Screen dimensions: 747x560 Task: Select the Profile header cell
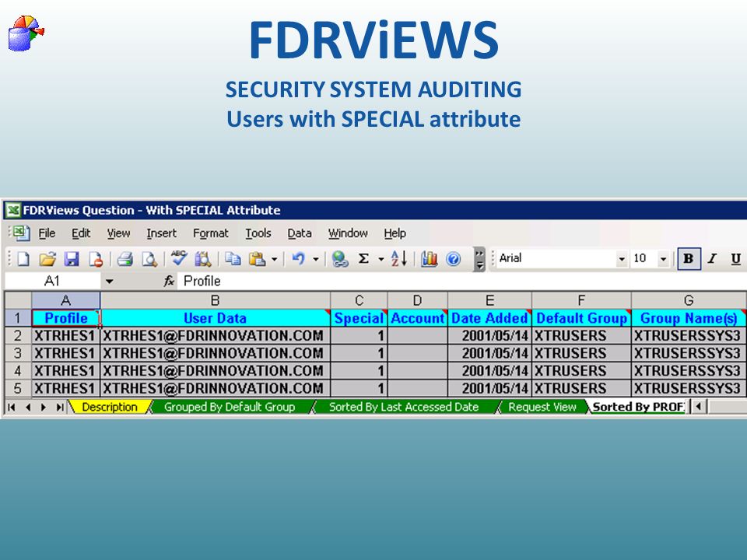66,318
